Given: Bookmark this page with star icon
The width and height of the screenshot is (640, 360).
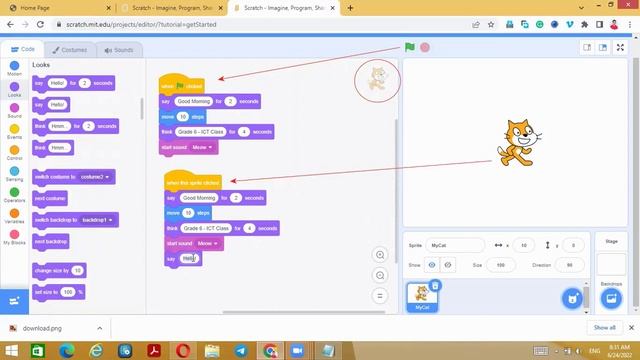Looking at the screenshot, I should click(491, 24).
